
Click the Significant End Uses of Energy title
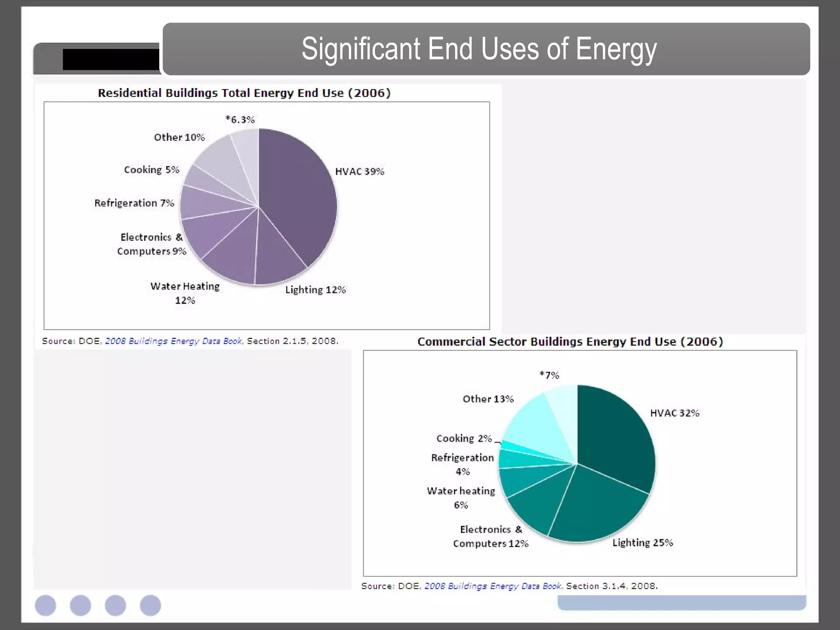(x=479, y=49)
